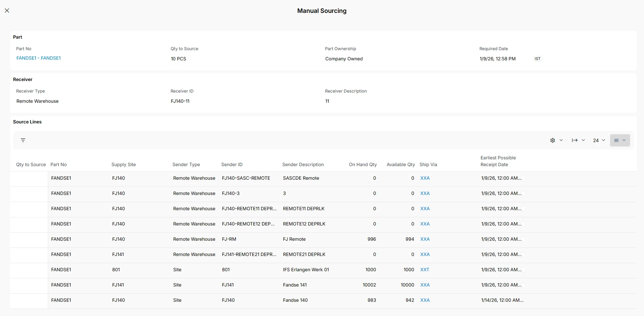
Task: Open the Source Lines filter icon
Action: (23, 140)
